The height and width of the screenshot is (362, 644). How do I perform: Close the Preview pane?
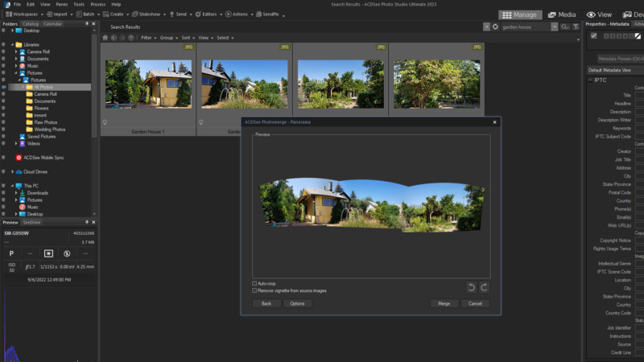(93, 222)
